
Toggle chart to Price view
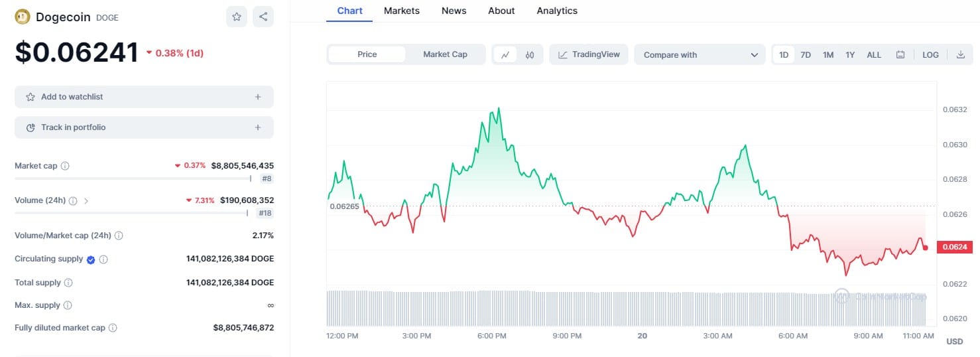367,54
